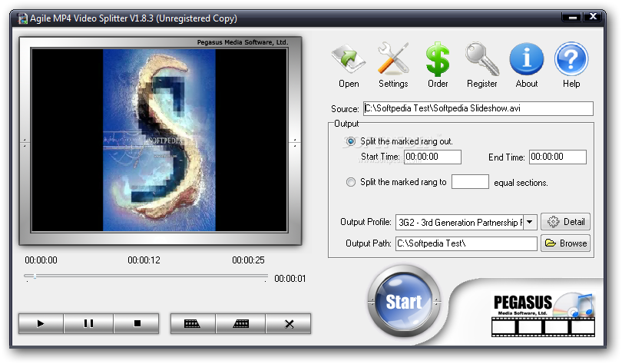Viewport: 622px width, 364px height.
Task: Open the Settings tools icon
Action: [392, 65]
